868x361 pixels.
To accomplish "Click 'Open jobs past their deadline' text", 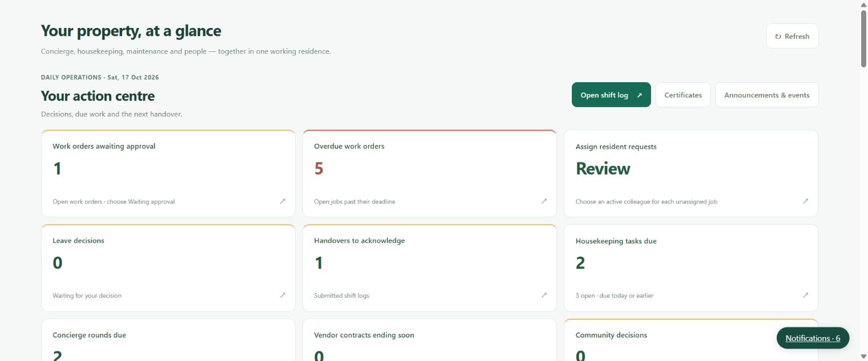I will tap(354, 202).
